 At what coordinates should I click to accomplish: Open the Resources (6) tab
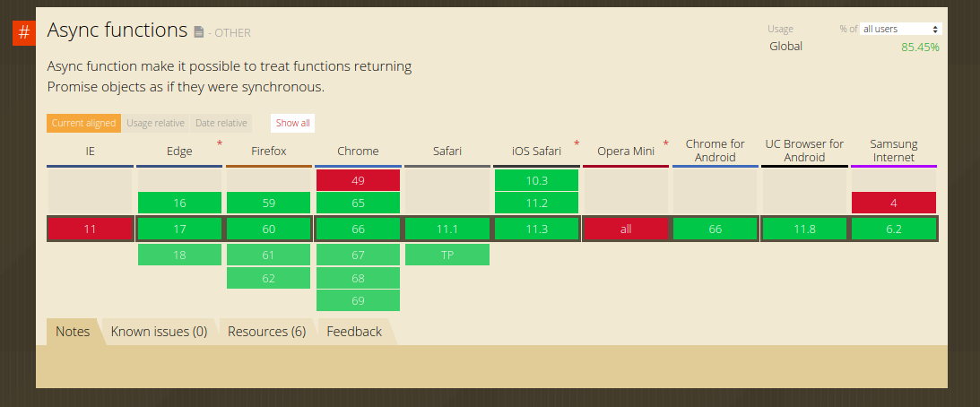coord(266,332)
